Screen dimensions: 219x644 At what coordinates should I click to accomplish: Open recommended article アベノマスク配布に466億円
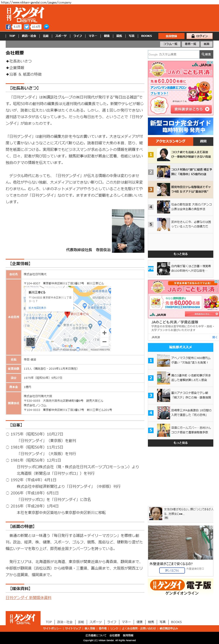coord(180,360)
